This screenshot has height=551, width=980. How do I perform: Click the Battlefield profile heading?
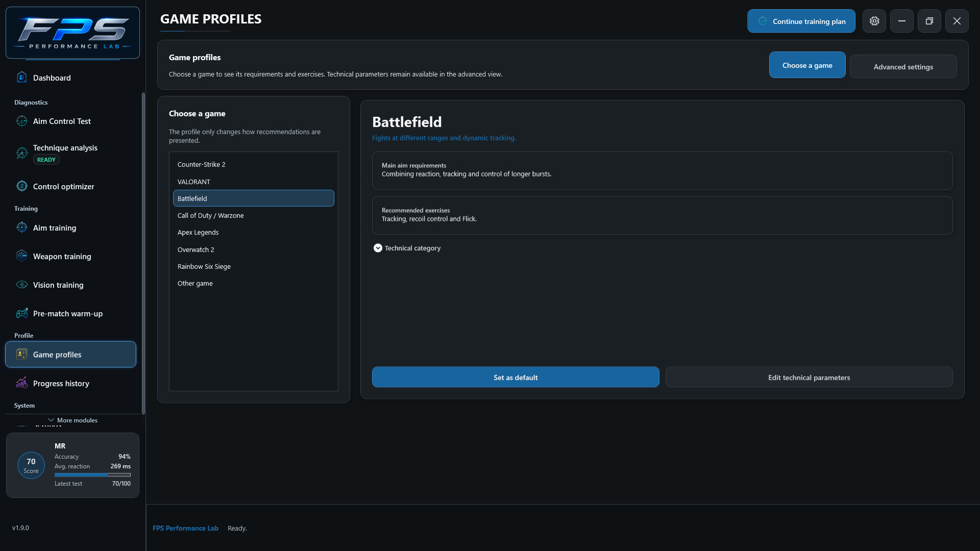(407, 122)
